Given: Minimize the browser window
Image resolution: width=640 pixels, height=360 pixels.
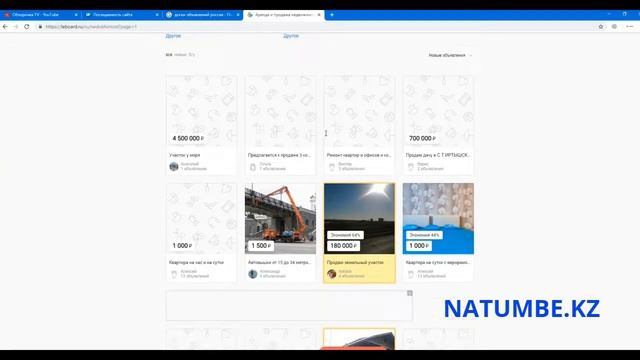Looking at the screenshot, I should point(609,14).
